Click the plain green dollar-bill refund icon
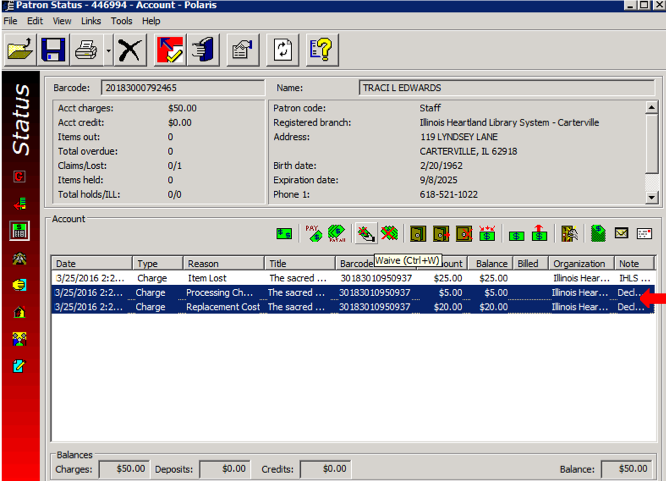 pos(516,235)
